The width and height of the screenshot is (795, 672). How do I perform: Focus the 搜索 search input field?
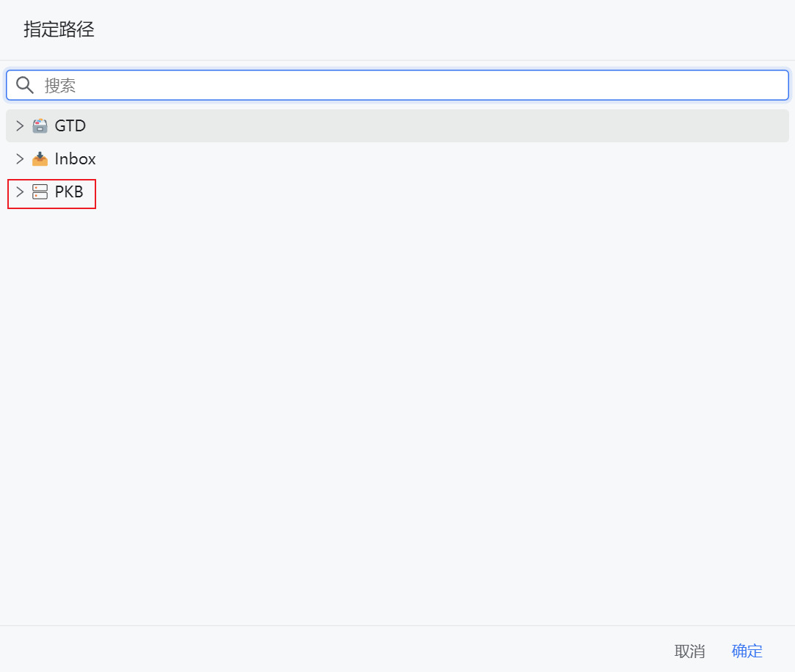coord(411,85)
